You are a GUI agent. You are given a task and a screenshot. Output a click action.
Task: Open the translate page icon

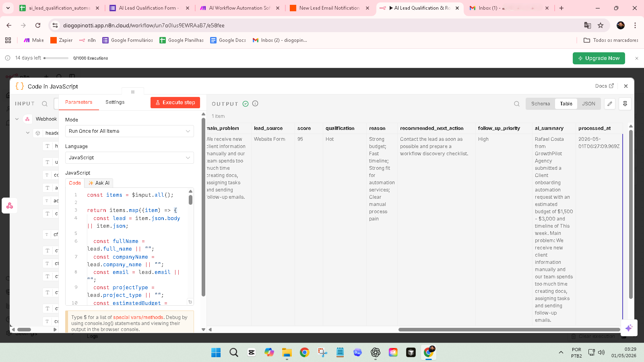(588, 25)
